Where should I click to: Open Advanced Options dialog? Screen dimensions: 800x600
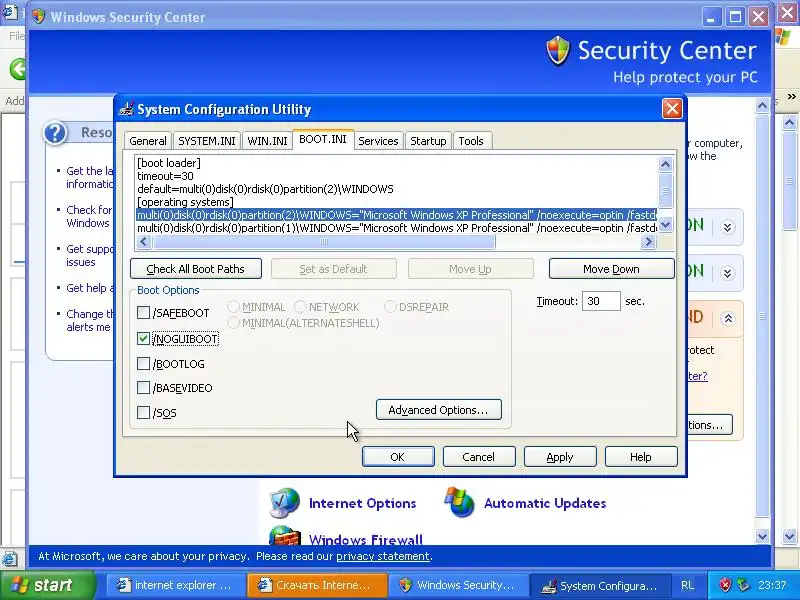tap(439, 410)
